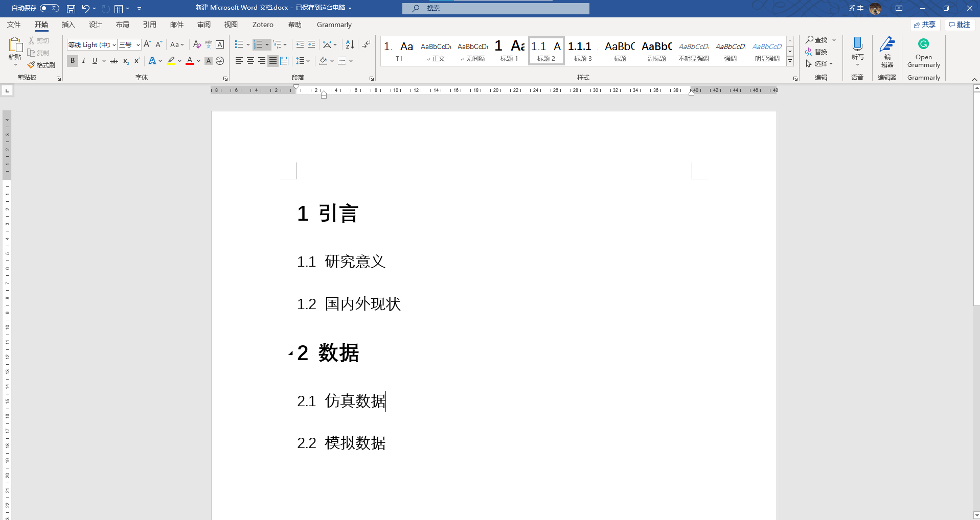Image resolution: width=980 pixels, height=520 pixels.
Task: Toggle italic formatting
Action: 84,61
